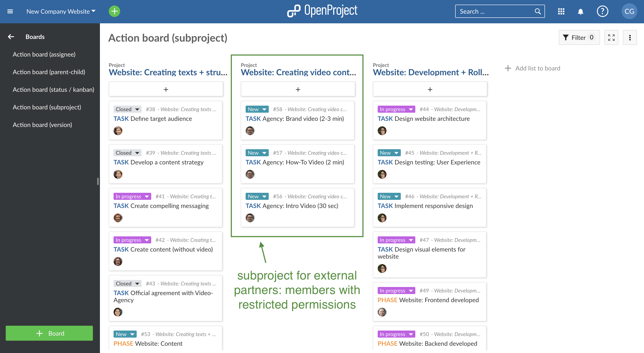Click the '+' button to create a new board
Viewport: 644px width, 353px height.
point(50,333)
